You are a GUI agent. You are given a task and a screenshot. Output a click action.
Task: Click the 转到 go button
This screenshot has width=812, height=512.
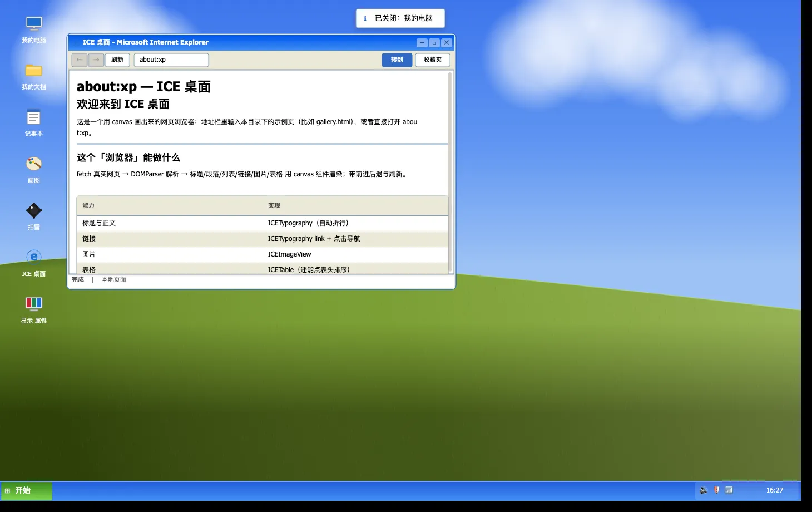pos(397,60)
